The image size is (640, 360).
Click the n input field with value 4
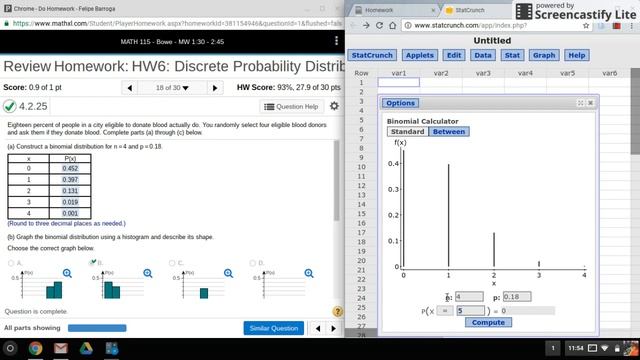pos(469,297)
